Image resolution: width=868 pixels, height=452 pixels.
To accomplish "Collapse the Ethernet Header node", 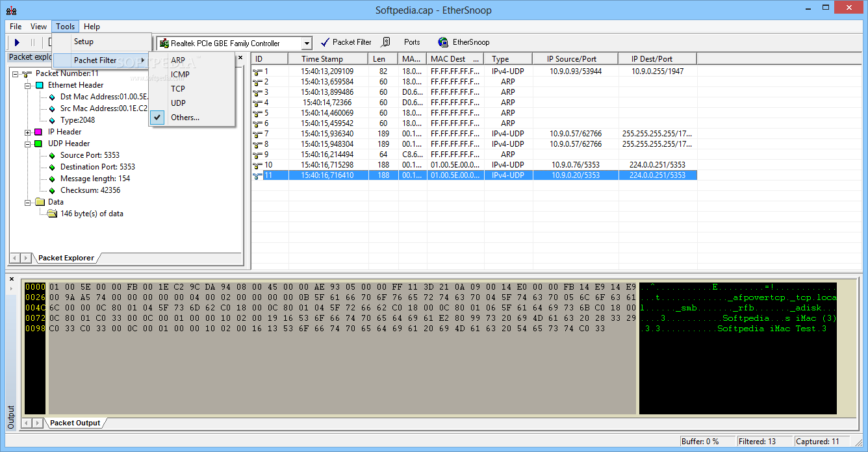I will coord(28,85).
